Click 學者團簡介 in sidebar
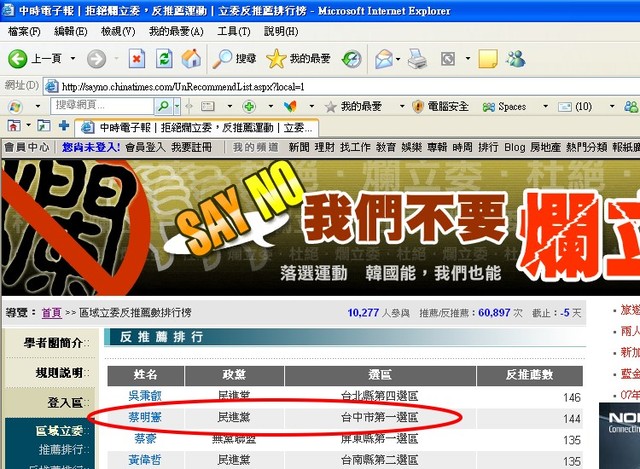The image size is (640, 469). point(53,343)
